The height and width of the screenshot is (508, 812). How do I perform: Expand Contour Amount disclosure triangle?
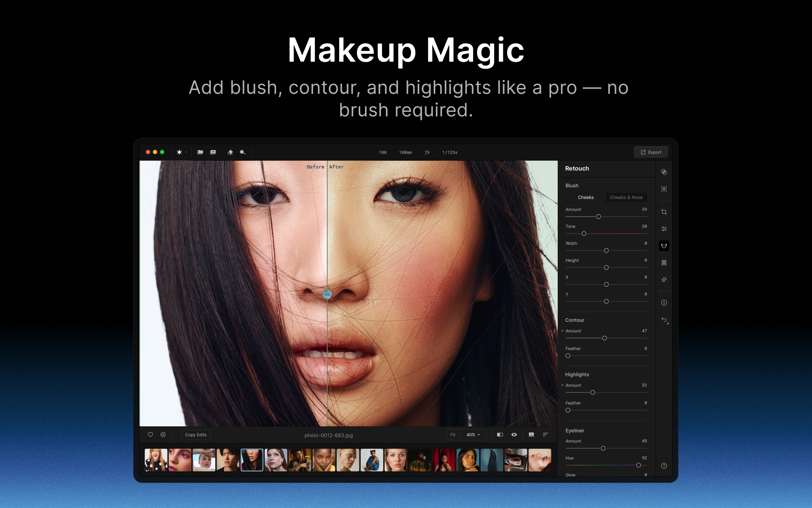coord(562,331)
